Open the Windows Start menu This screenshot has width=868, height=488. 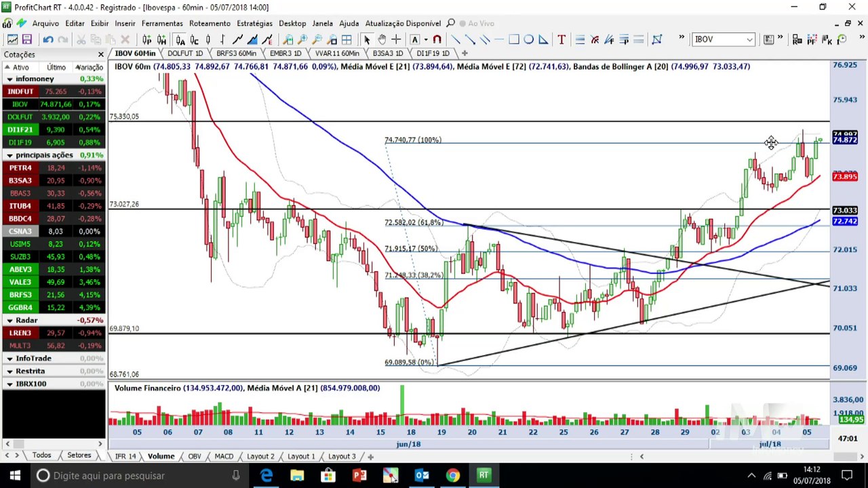pyautogui.click(x=15, y=476)
